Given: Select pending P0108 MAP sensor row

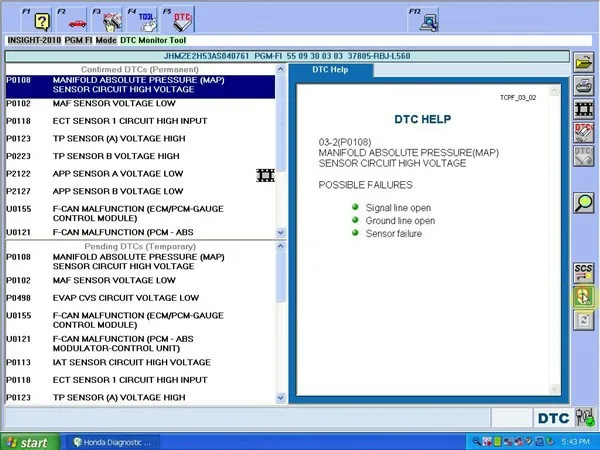Looking at the screenshot, I should [x=140, y=262].
